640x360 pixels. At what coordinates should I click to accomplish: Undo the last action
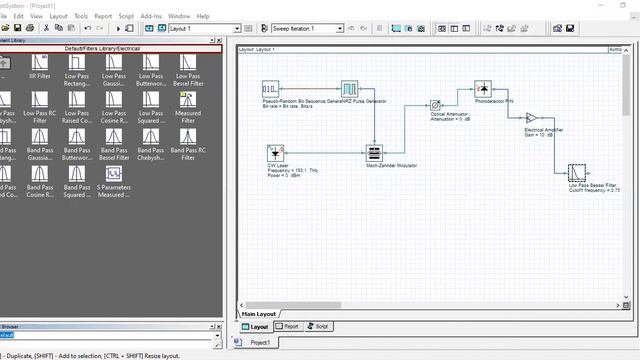87,28
